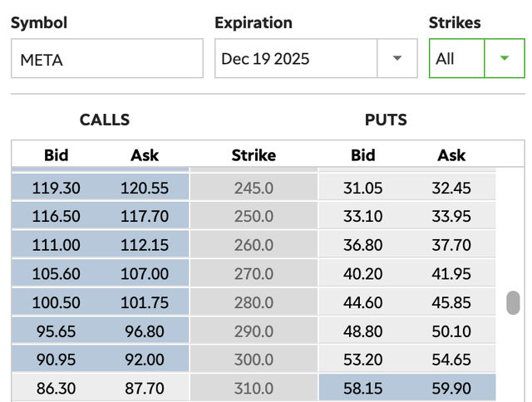Select the 92.00 call ask price

[145, 359]
